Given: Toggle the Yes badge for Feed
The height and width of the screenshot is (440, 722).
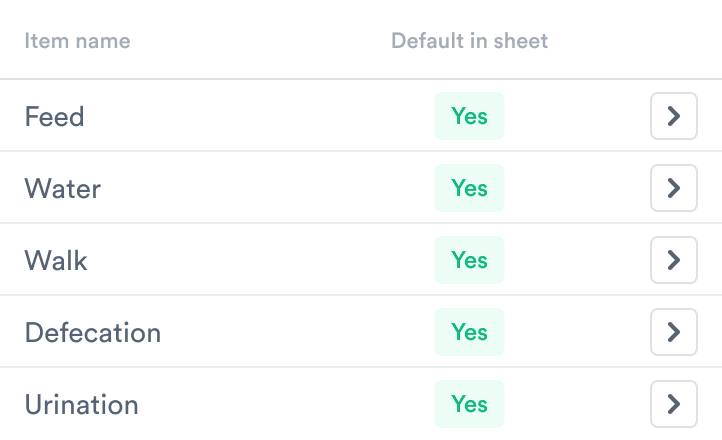Looking at the screenshot, I should point(469,116).
